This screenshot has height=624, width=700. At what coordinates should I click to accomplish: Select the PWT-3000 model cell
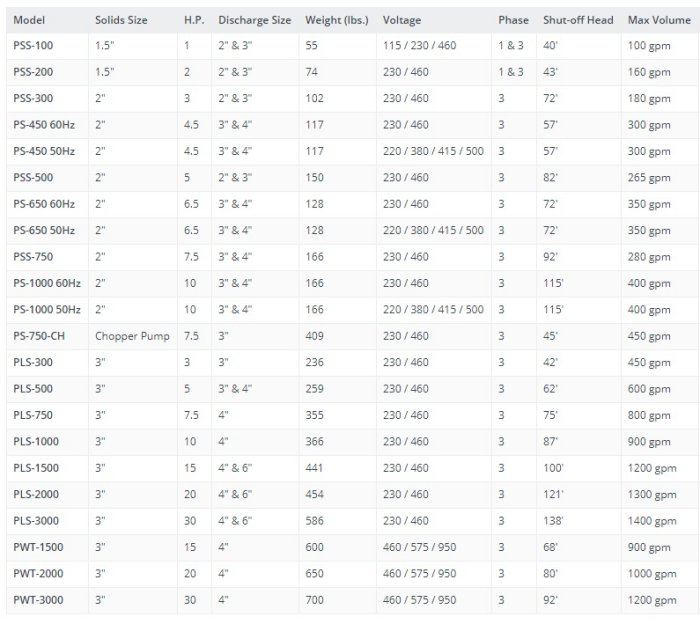(38, 600)
